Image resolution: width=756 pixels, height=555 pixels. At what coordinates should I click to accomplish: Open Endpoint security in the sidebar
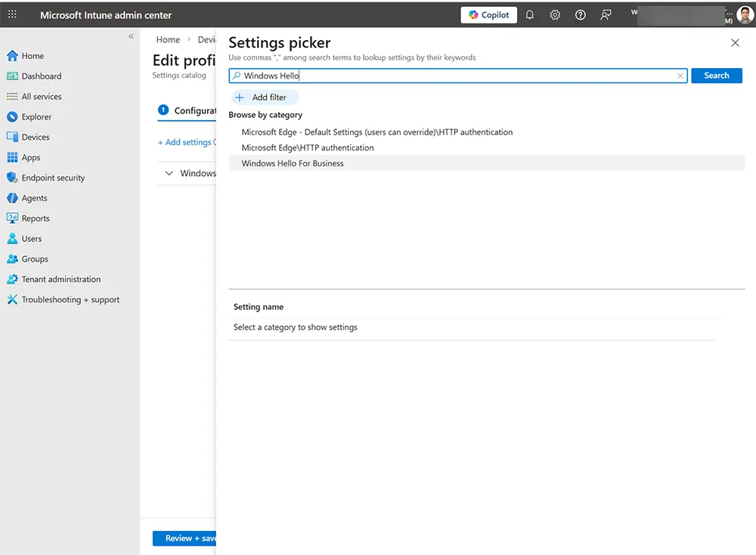tap(51, 177)
